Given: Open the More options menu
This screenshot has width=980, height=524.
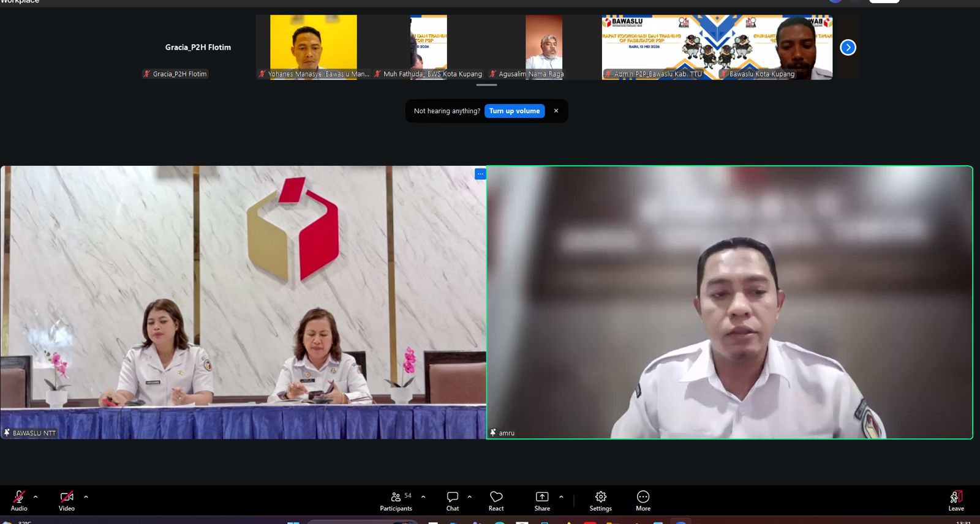Looking at the screenshot, I should (643, 500).
